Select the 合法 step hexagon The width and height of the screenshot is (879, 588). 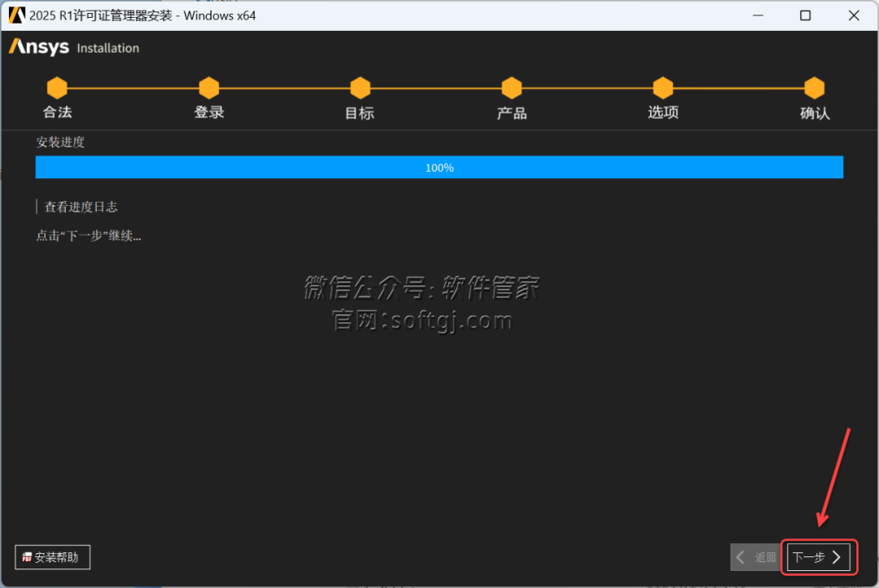coord(57,88)
